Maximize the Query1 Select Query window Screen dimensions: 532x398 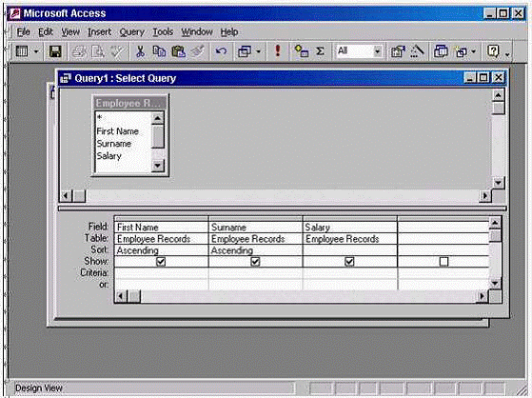483,78
